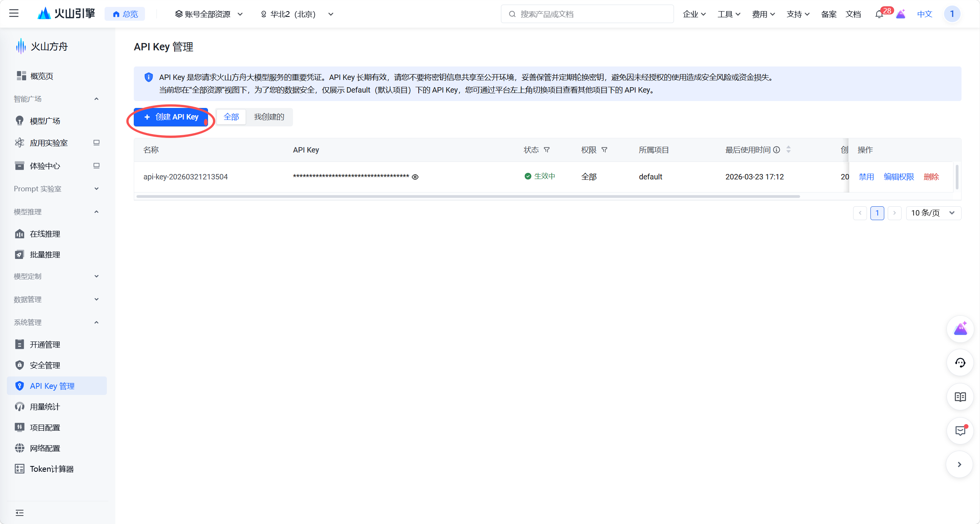Click the 火山引擎 logo
The width and height of the screenshot is (980, 524).
coord(66,14)
